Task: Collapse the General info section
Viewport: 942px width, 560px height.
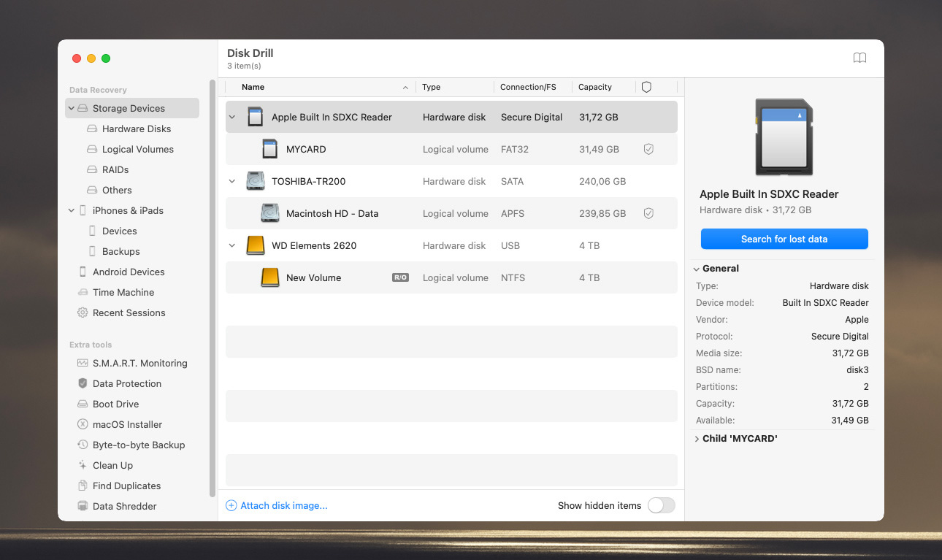Action: pos(697,269)
